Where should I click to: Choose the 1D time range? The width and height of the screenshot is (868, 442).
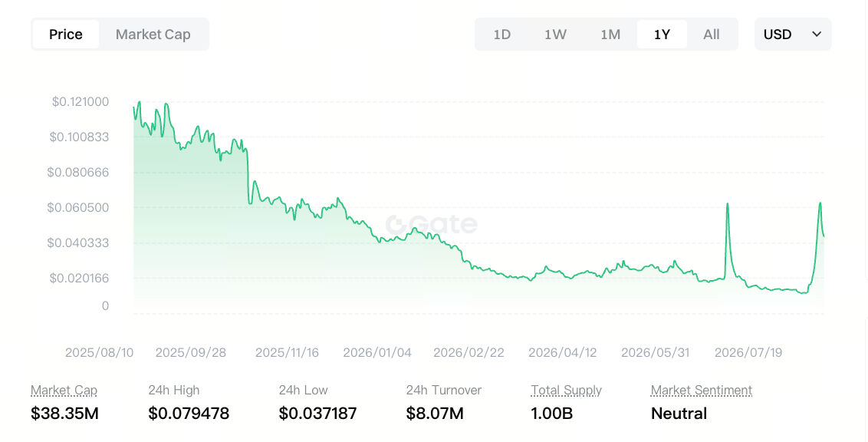(501, 35)
